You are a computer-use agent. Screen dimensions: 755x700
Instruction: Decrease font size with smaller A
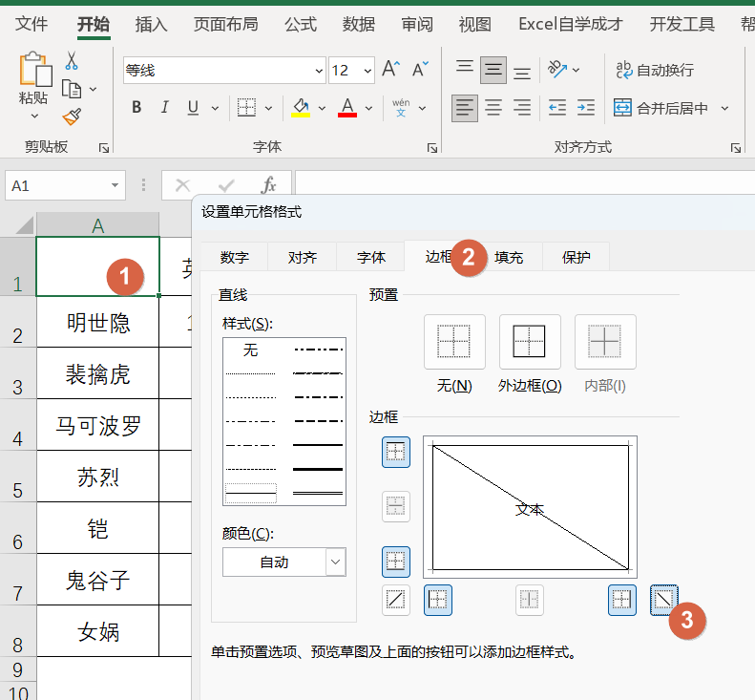pyautogui.click(x=420, y=70)
